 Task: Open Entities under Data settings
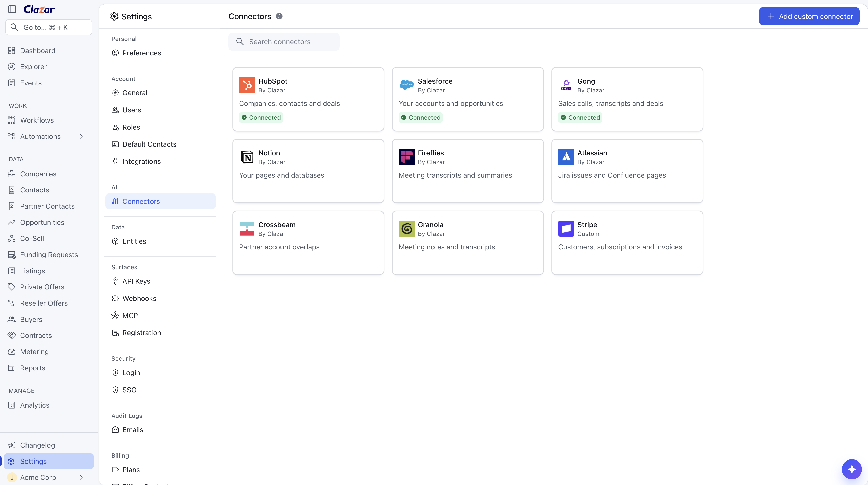(x=160, y=241)
